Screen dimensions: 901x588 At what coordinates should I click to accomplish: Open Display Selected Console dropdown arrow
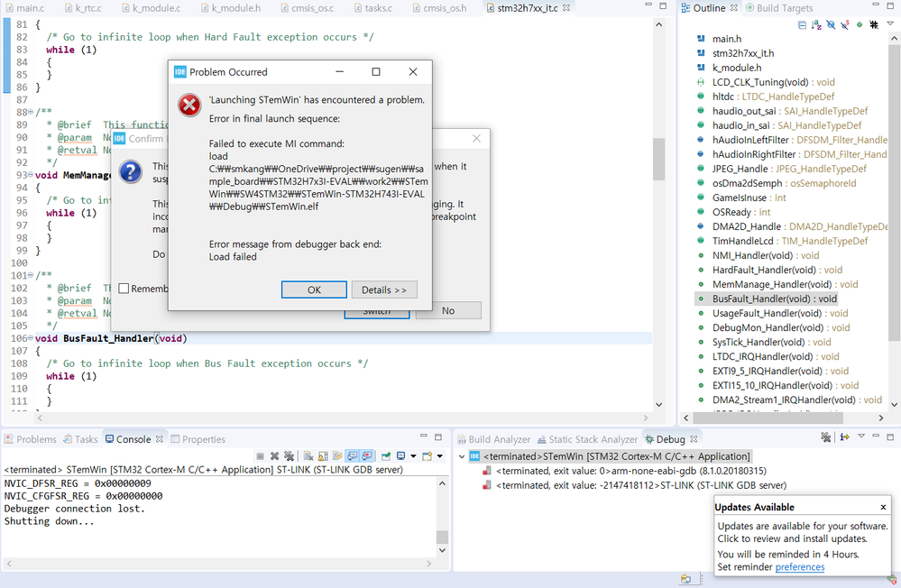click(x=413, y=455)
